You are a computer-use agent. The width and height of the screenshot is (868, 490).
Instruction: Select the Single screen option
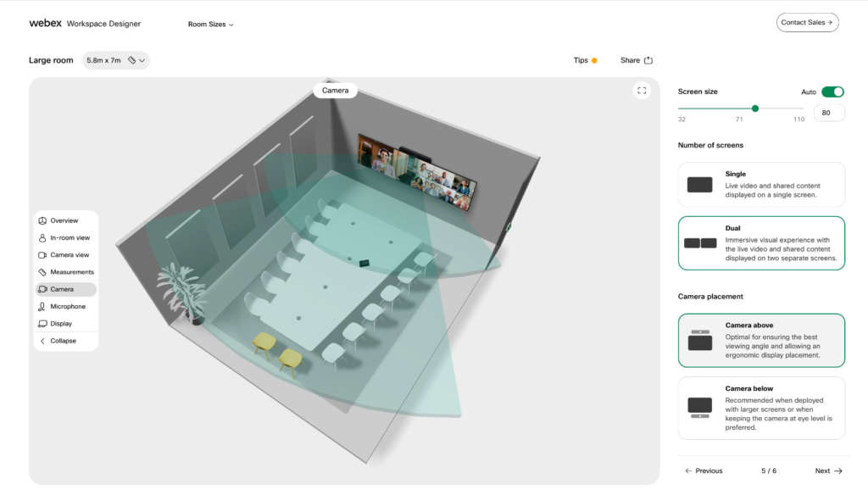(x=760, y=184)
